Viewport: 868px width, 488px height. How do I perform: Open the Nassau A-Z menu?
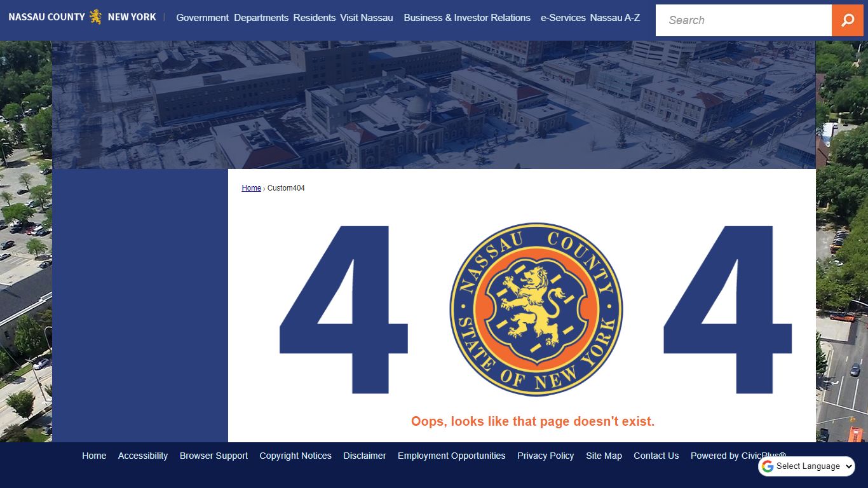[615, 18]
